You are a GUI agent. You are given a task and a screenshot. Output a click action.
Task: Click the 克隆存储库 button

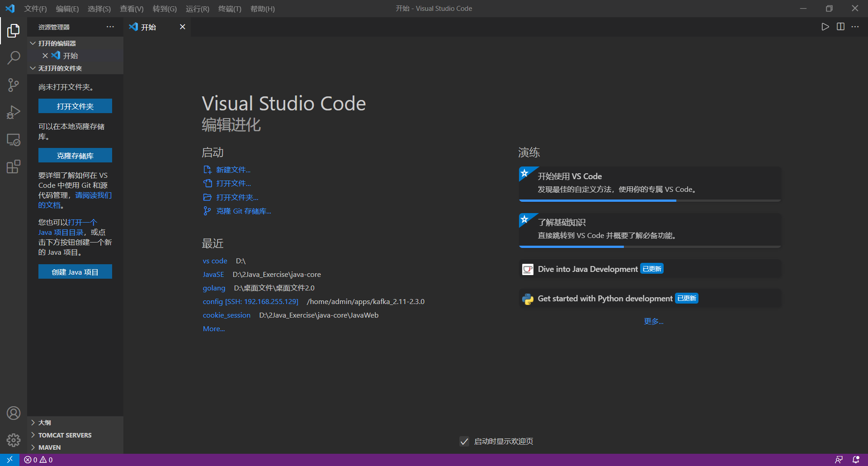point(75,156)
